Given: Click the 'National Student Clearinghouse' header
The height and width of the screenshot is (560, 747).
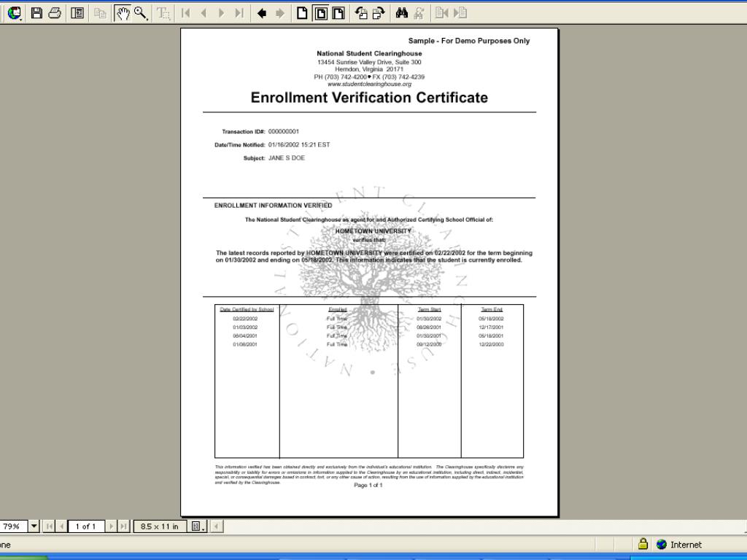Looking at the screenshot, I should (369, 54).
